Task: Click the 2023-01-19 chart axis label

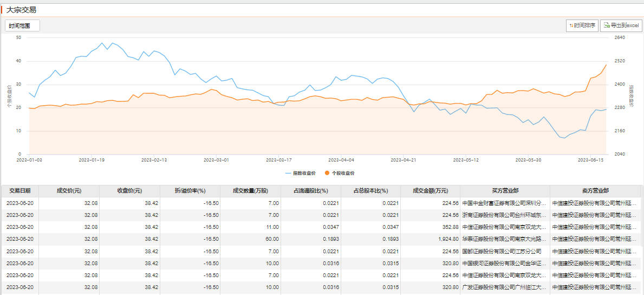Action: click(91, 159)
